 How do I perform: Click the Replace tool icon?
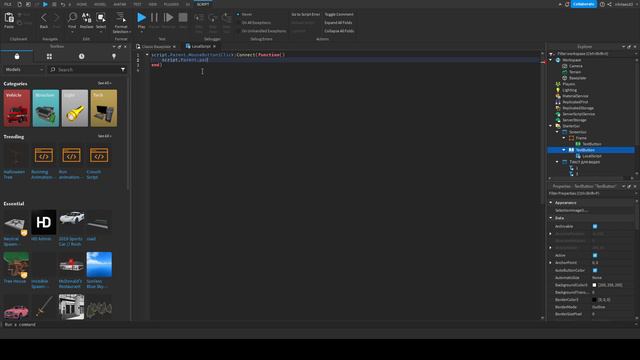coord(87,17)
